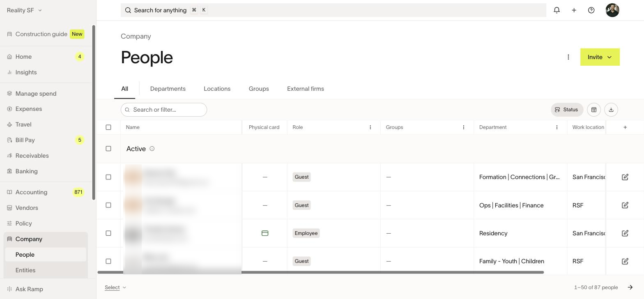Edit the Ops | Facilities | Finance row
The image size is (644, 299).
[x=625, y=205]
